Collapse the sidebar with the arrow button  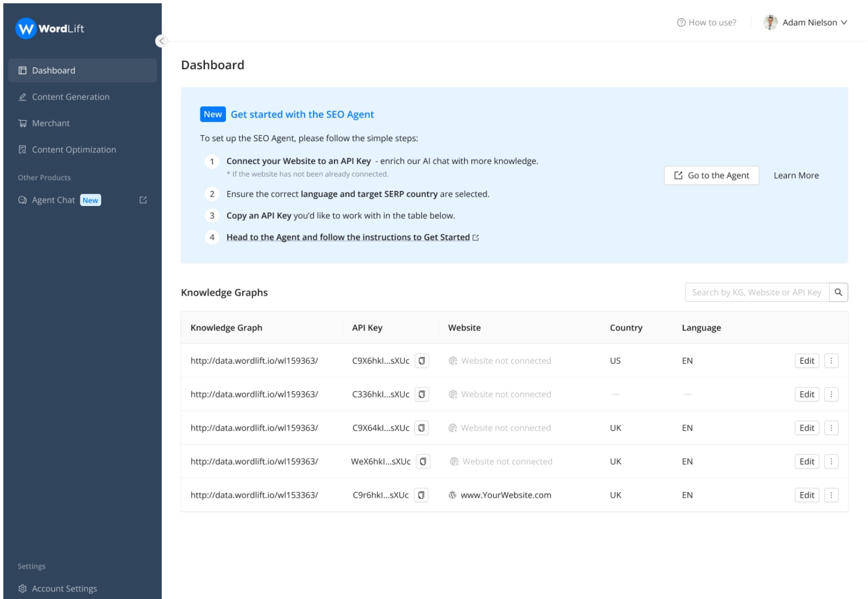tap(161, 41)
